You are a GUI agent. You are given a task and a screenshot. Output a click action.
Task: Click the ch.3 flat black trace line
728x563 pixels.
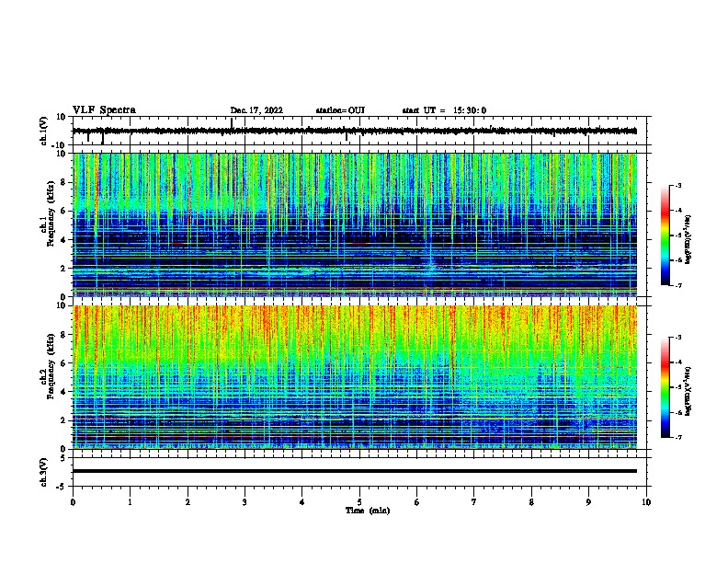click(x=355, y=471)
